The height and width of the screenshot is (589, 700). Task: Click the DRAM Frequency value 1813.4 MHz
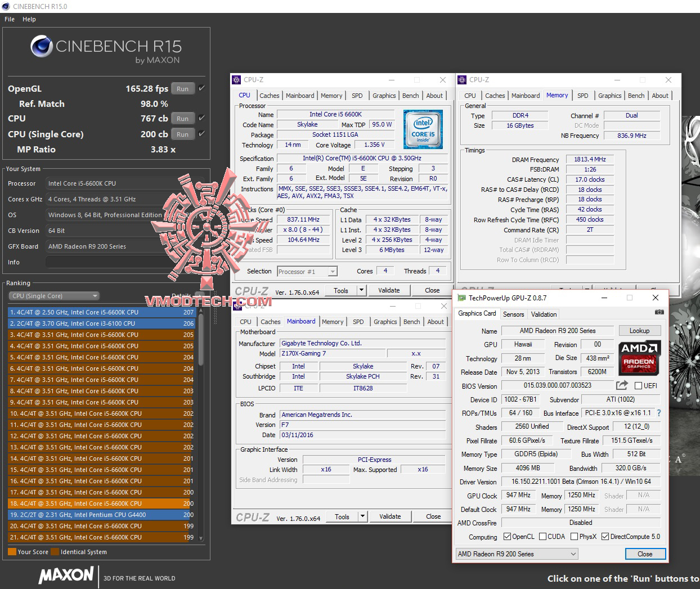coord(590,159)
